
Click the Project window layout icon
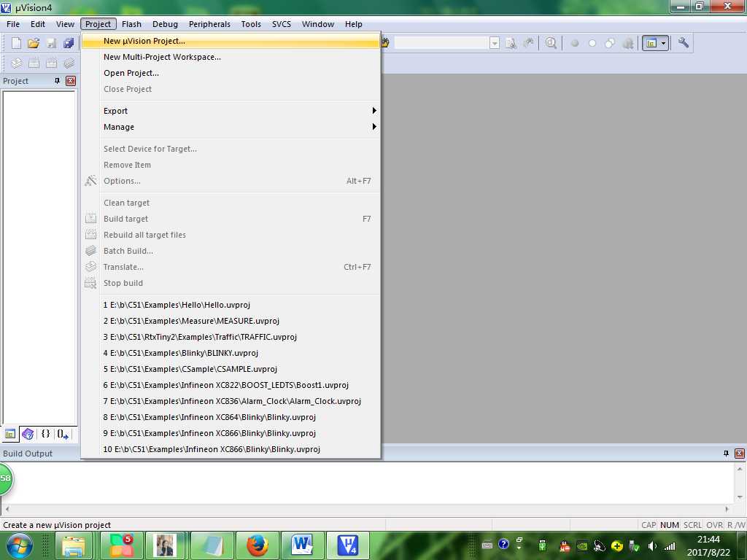coord(651,43)
